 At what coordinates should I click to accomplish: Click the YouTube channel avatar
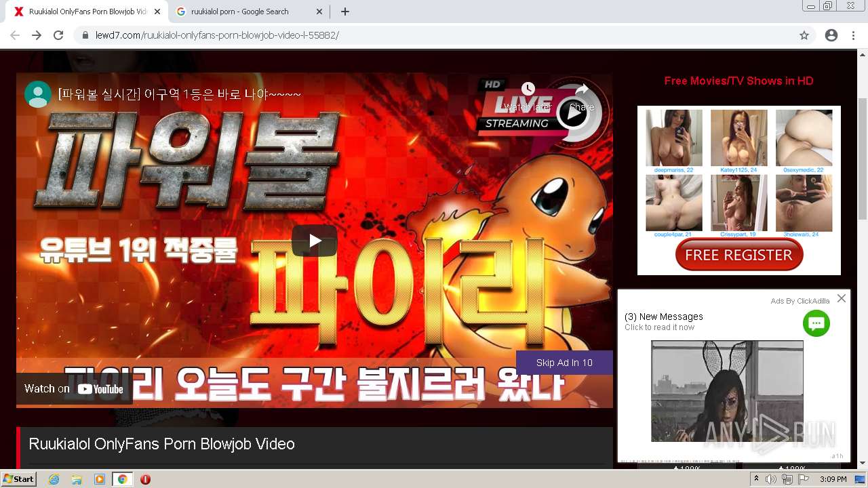[38, 94]
